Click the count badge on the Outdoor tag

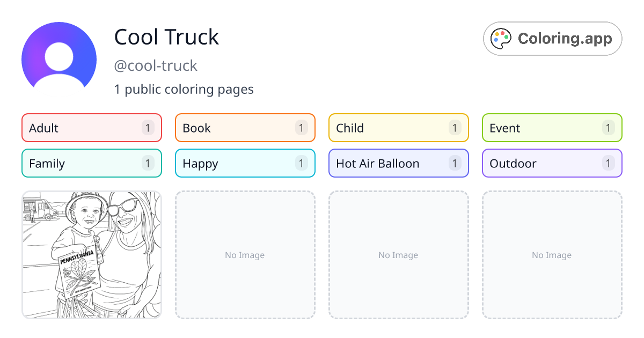click(x=608, y=163)
